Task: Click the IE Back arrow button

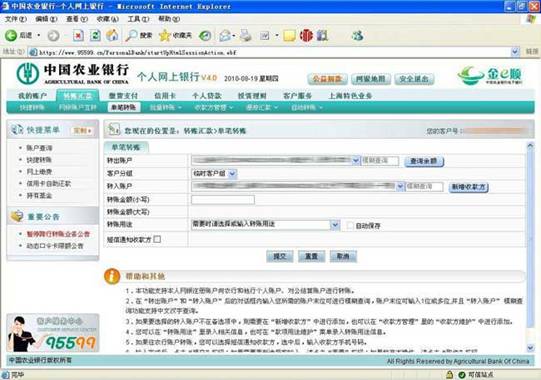Action: [11, 35]
